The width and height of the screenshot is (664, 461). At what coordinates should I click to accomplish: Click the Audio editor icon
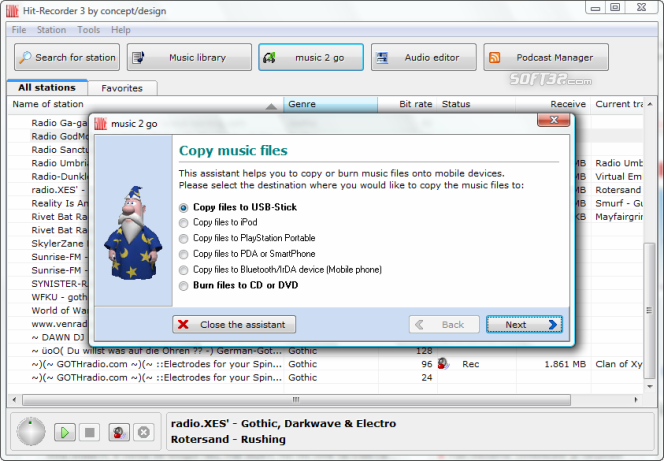point(382,57)
